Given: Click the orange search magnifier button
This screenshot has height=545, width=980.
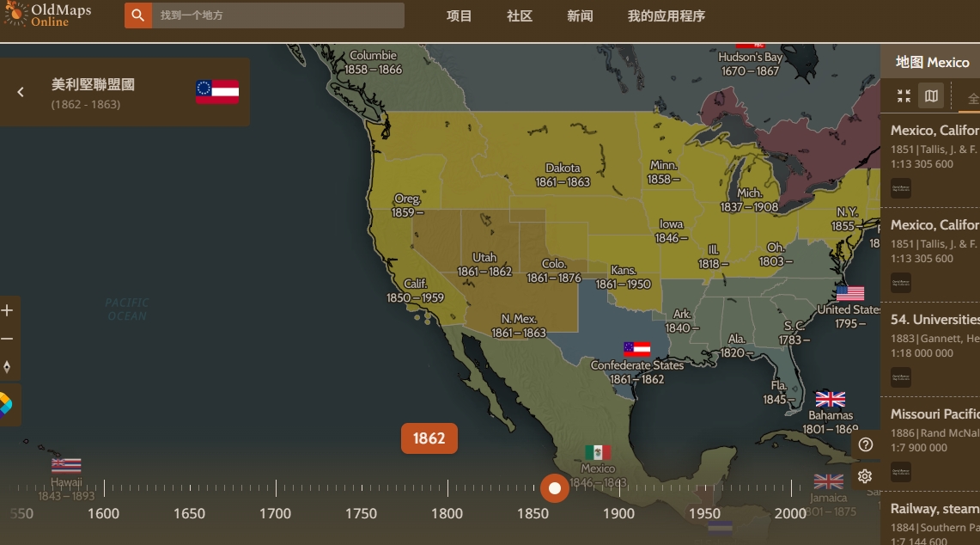Looking at the screenshot, I should [x=138, y=15].
